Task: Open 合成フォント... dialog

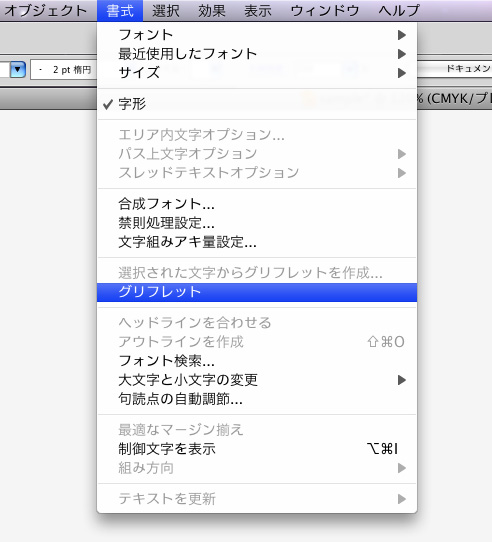Action: tap(257, 204)
